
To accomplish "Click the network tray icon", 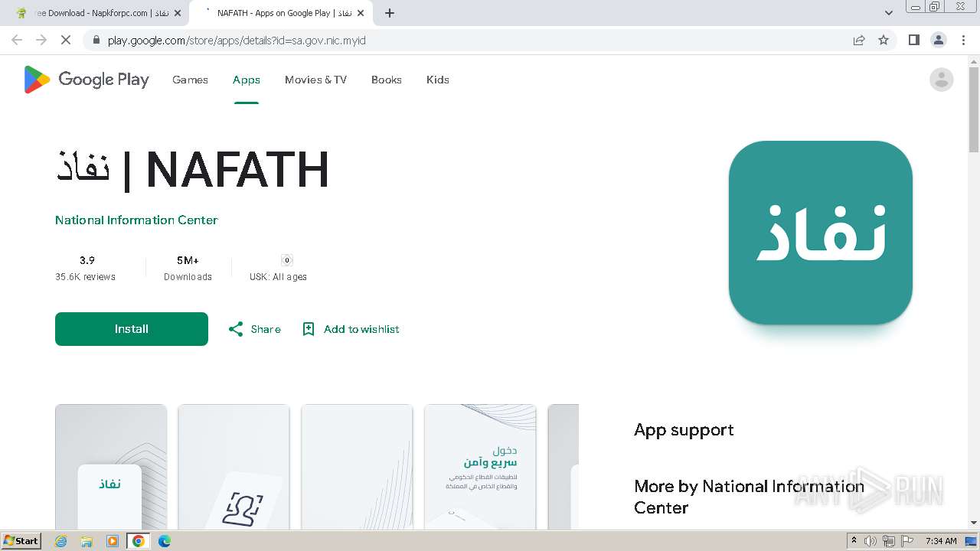I will (x=889, y=541).
